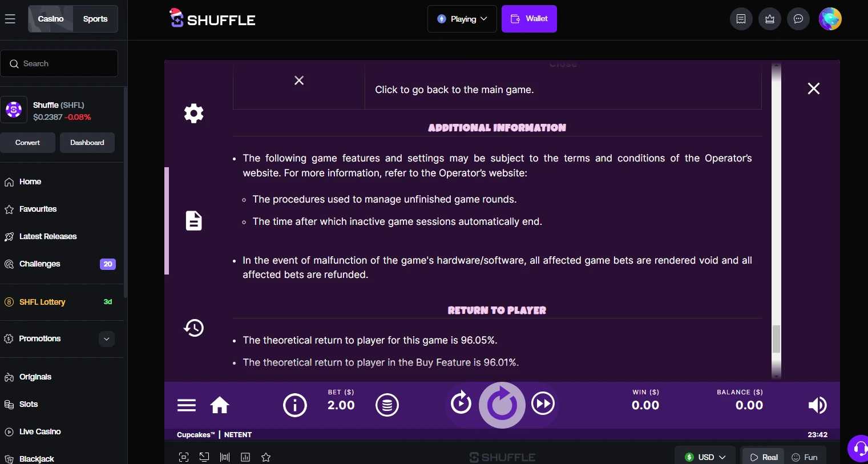Go to game home house icon
The width and height of the screenshot is (868, 464).
click(x=220, y=405)
